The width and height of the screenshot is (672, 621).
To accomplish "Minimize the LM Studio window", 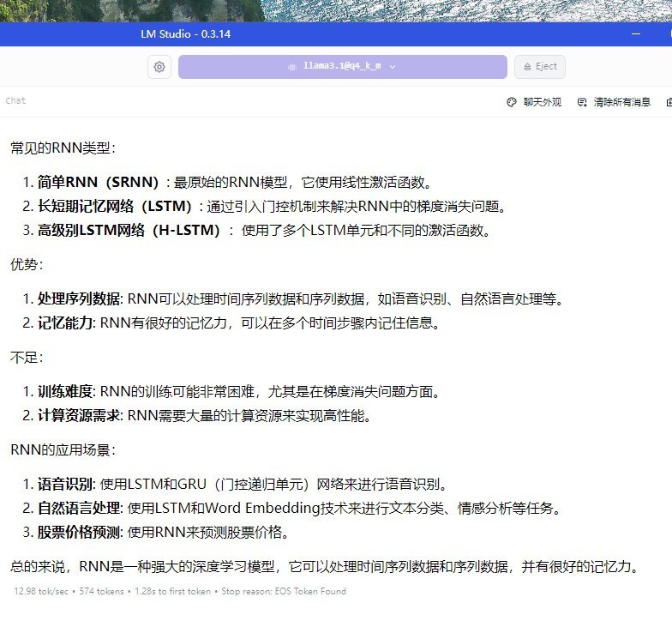I will point(636,34).
